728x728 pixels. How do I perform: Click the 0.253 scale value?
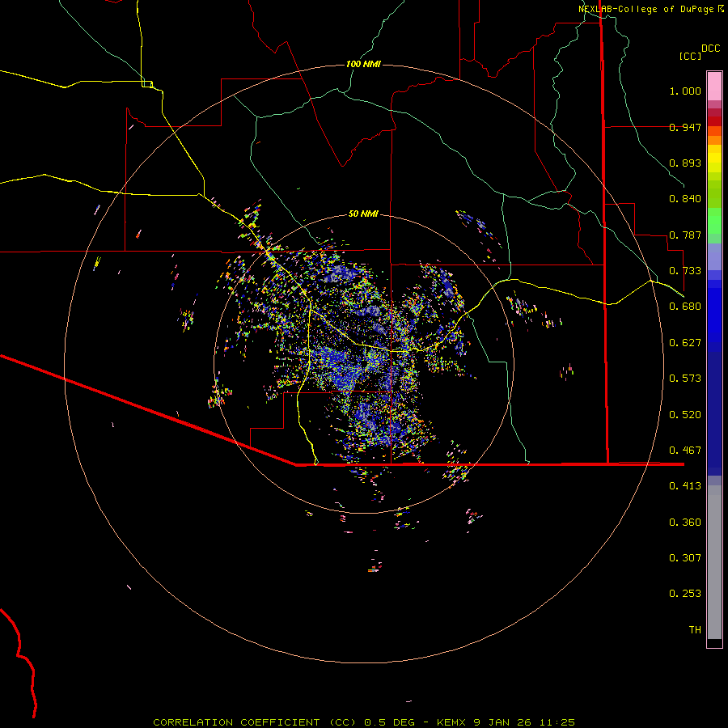tap(685, 594)
